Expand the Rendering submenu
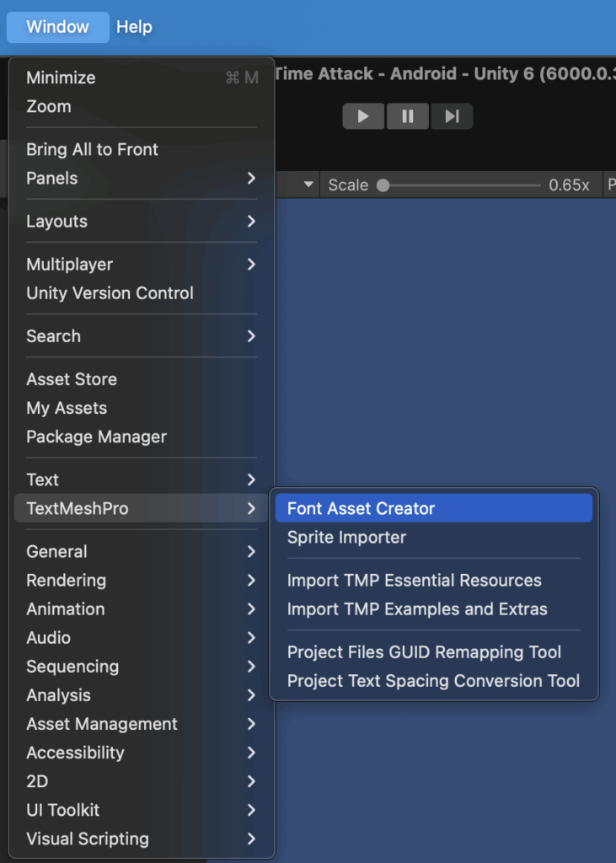The width and height of the screenshot is (616, 863). 142,580
